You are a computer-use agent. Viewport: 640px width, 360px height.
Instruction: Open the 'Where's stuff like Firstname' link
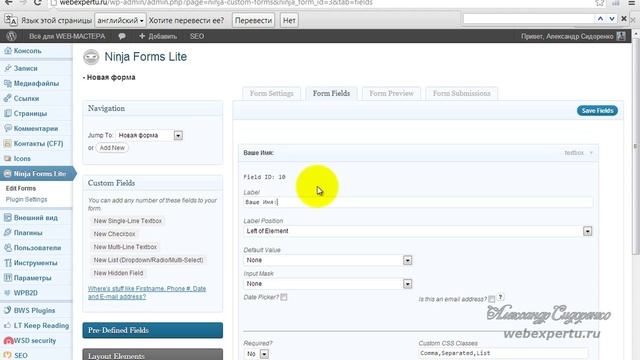click(x=147, y=293)
